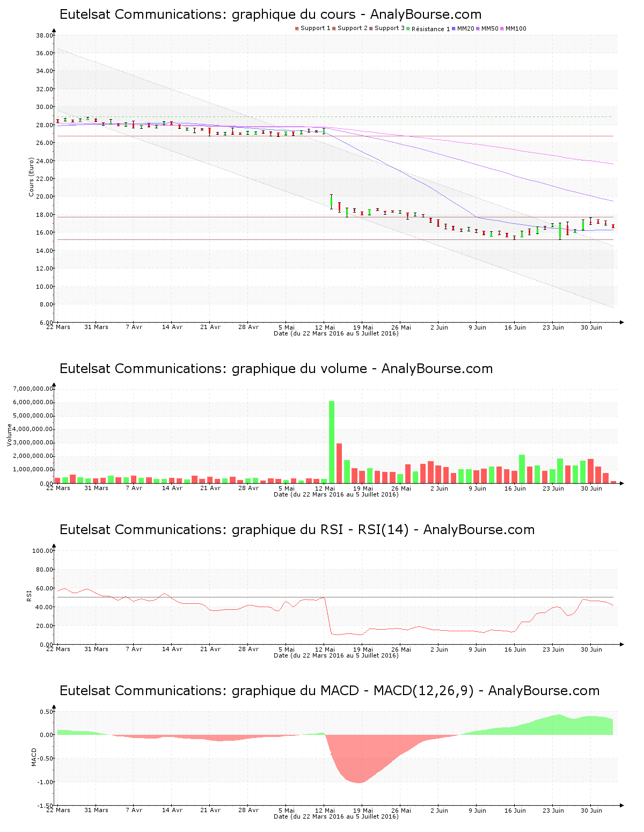Click the date range caption below price chart
This screenshot has width=644, height=832.
336,333
